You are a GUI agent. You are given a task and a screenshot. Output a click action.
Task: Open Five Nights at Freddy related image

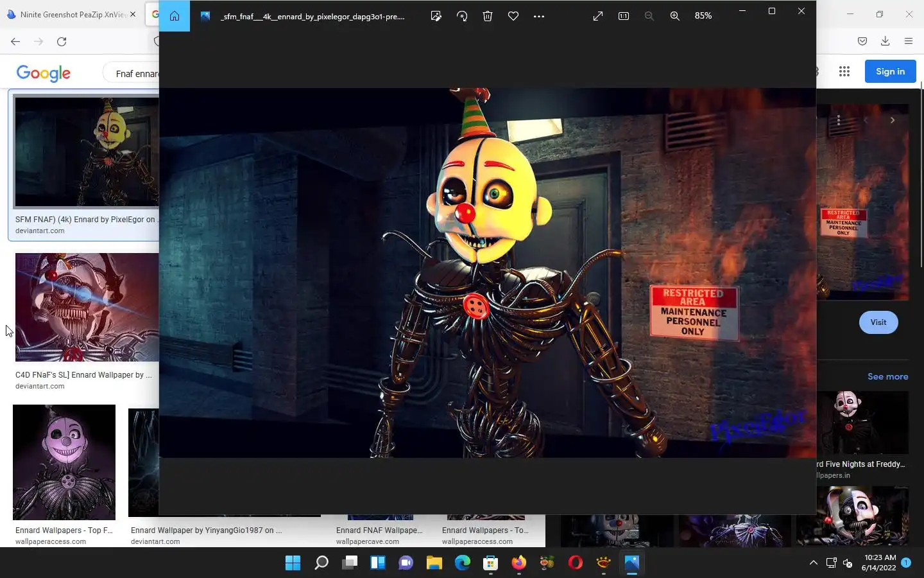tap(862, 423)
